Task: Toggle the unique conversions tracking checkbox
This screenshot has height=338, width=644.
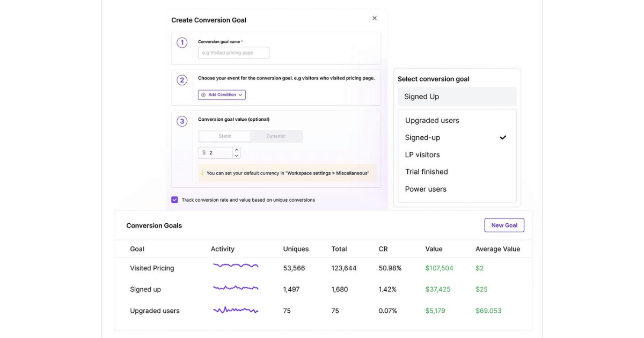Action: pyautogui.click(x=174, y=200)
